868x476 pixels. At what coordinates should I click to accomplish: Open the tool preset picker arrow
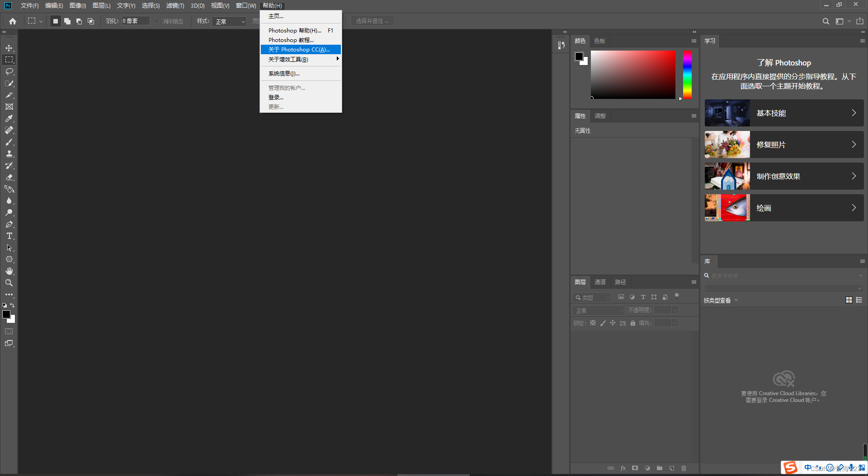point(41,21)
